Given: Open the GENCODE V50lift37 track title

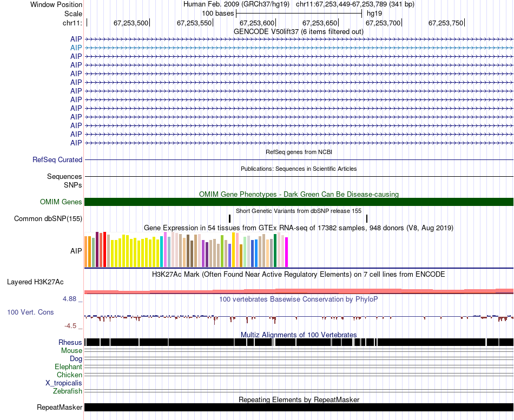Looking at the screenshot, I should [x=298, y=32].
